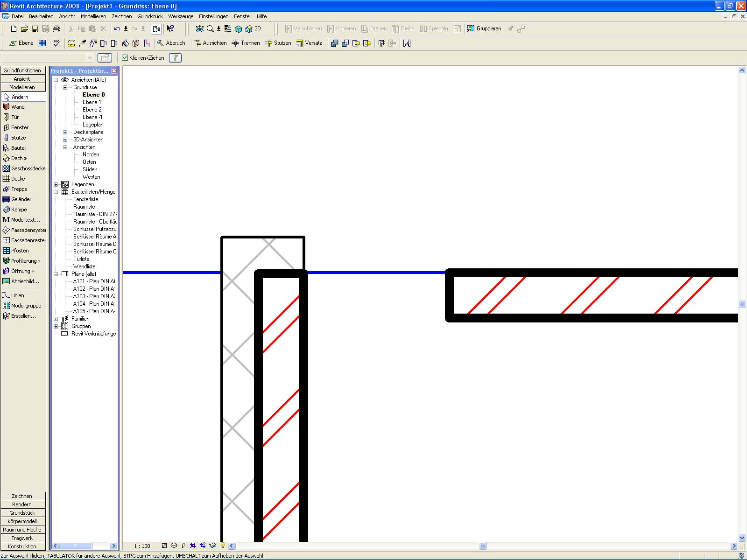
Task: Save the project with the floppy icon
Action: tap(35, 29)
